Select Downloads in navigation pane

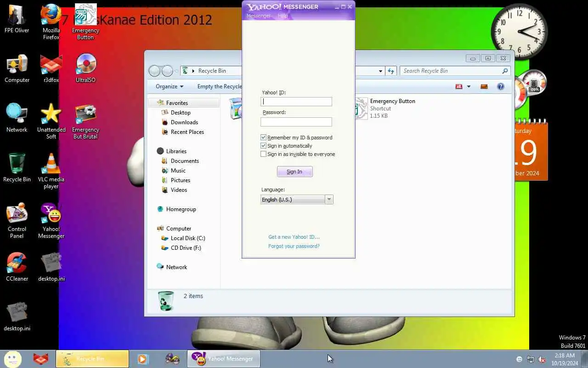tap(184, 122)
